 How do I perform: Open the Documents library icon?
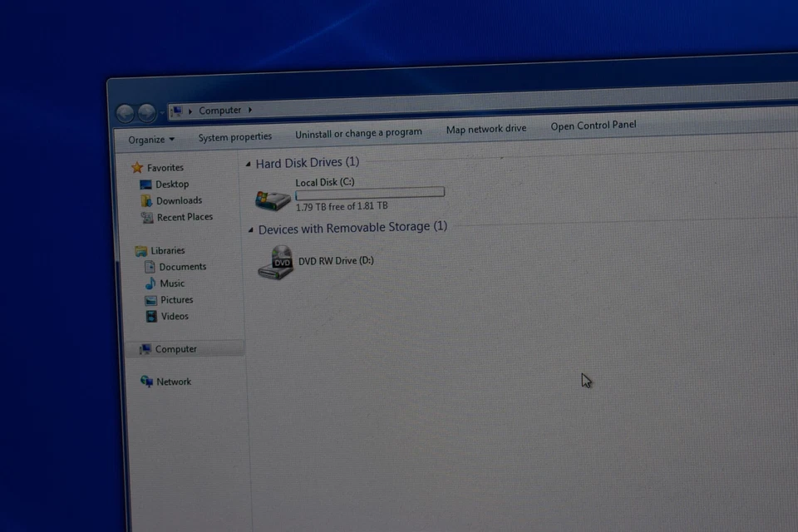[149, 267]
